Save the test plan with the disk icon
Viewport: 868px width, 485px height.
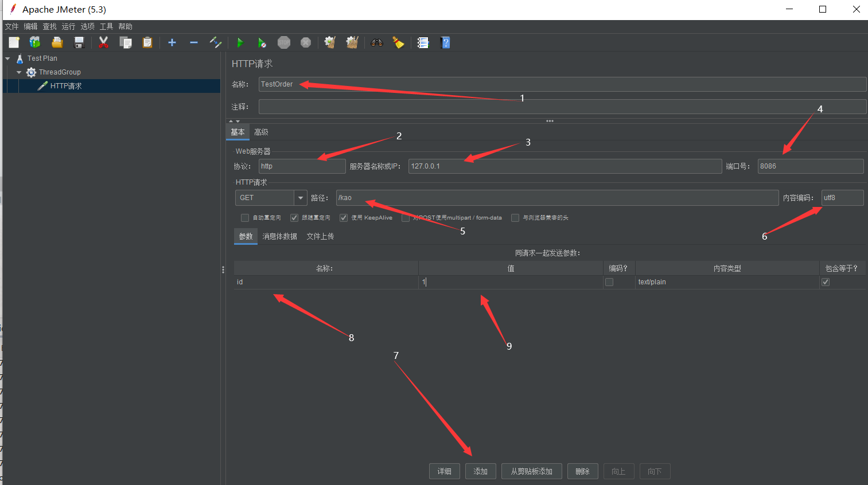[x=79, y=42]
